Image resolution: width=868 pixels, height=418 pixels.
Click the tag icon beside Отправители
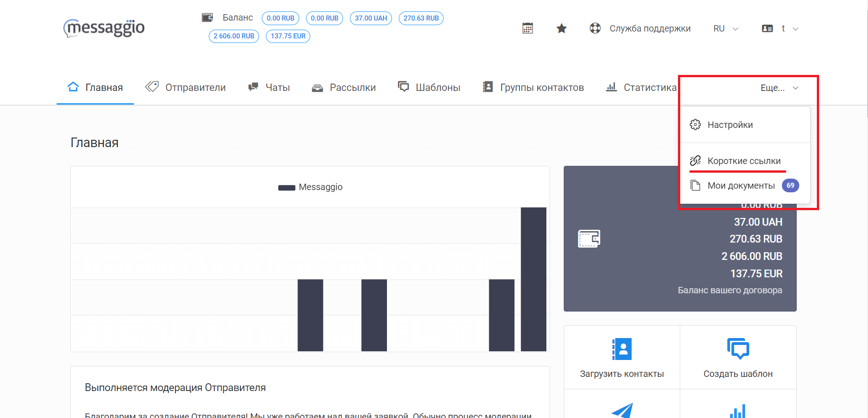[x=152, y=87]
